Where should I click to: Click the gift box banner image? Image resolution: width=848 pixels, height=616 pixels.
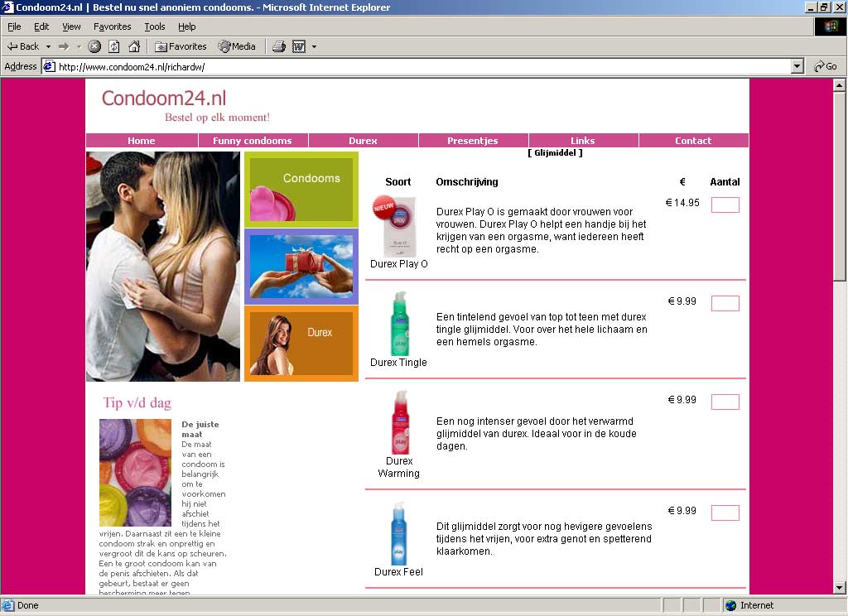(x=301, y=267)
